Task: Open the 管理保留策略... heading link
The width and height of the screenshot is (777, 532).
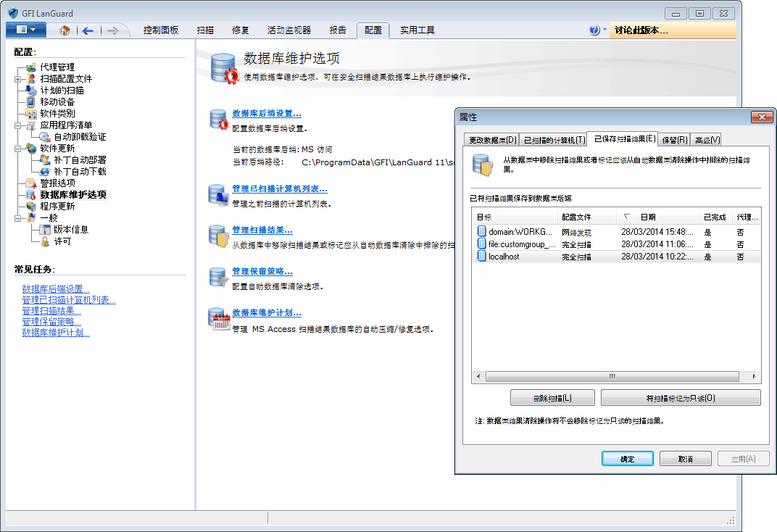Action: (x=262, y=272)
